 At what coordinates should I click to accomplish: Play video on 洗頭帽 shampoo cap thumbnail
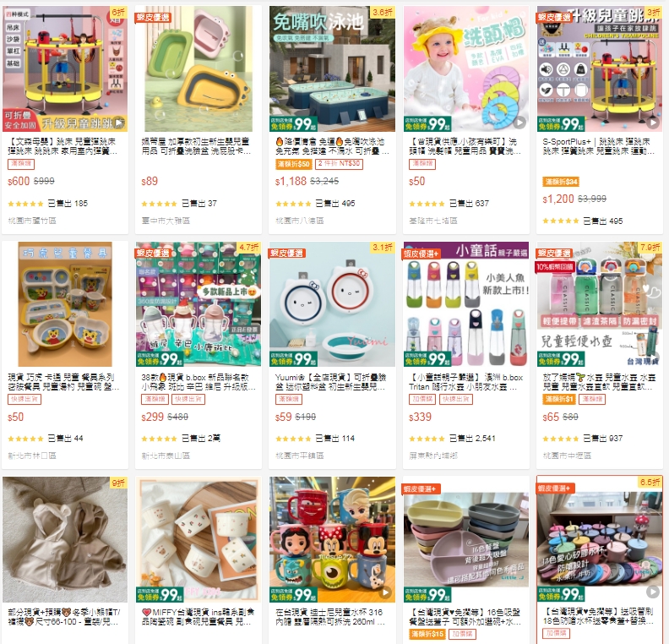[x=519, y=123]
